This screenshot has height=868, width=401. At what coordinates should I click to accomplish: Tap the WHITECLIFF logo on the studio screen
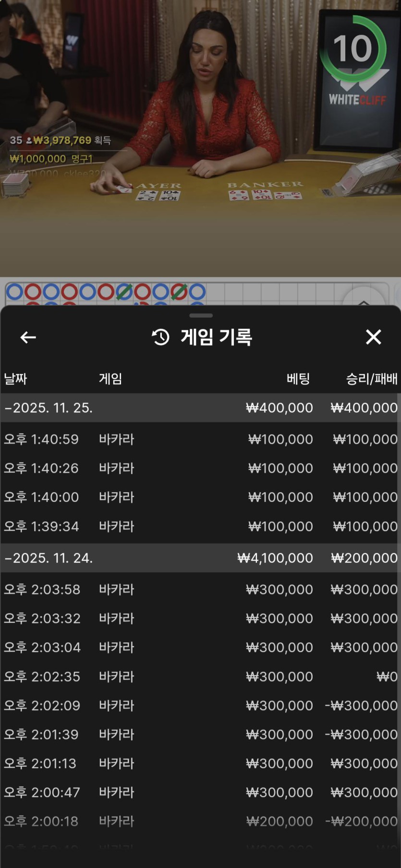tap(358, 99)
